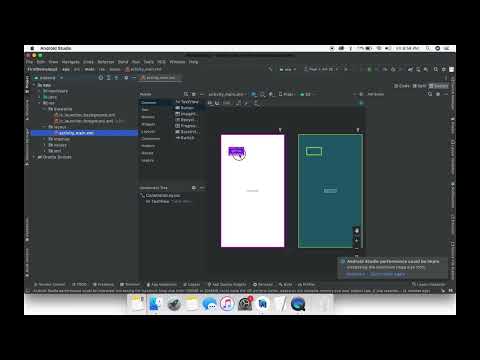Open the Navigate menu
Screen dimensions: 480x360
click(71, 62)
